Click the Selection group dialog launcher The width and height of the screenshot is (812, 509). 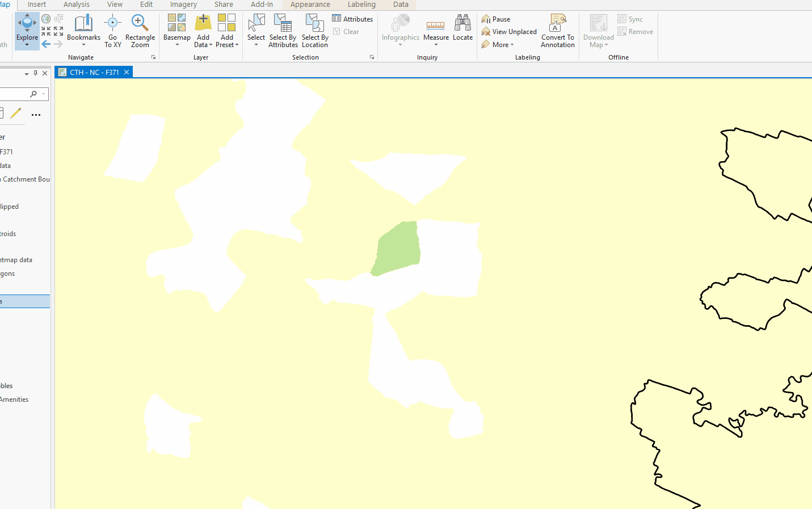click(x=372, y=57)
